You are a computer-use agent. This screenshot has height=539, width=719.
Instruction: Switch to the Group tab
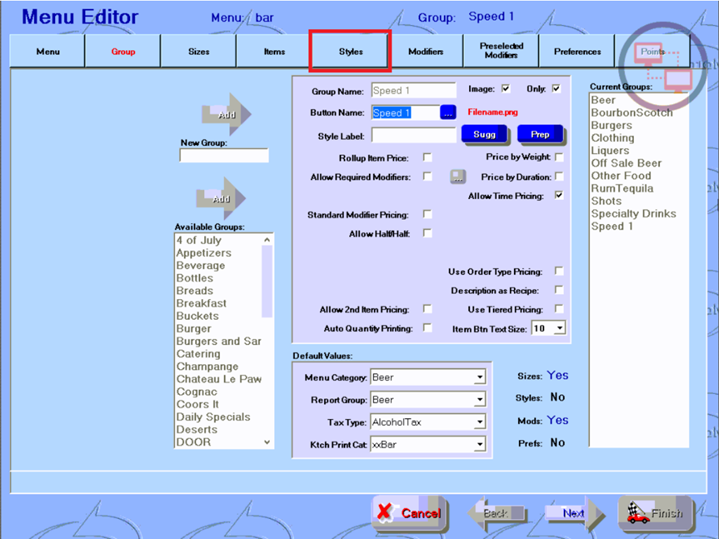point(123,51)
